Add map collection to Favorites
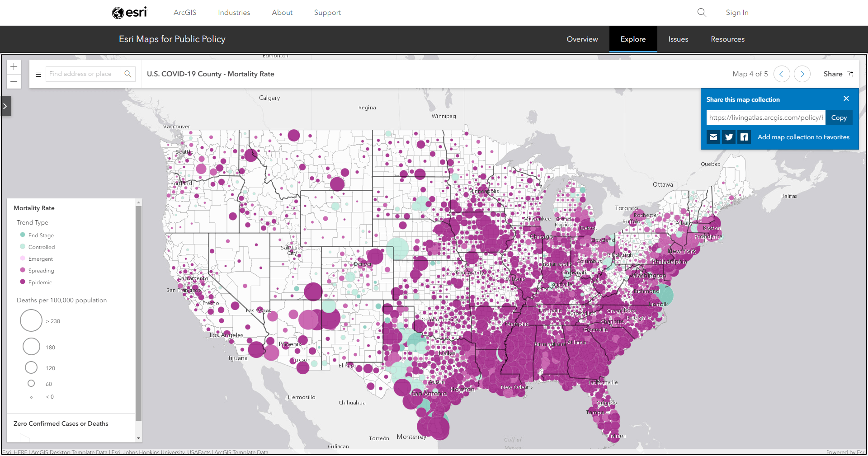868x456 pixels. pos(804,137)
